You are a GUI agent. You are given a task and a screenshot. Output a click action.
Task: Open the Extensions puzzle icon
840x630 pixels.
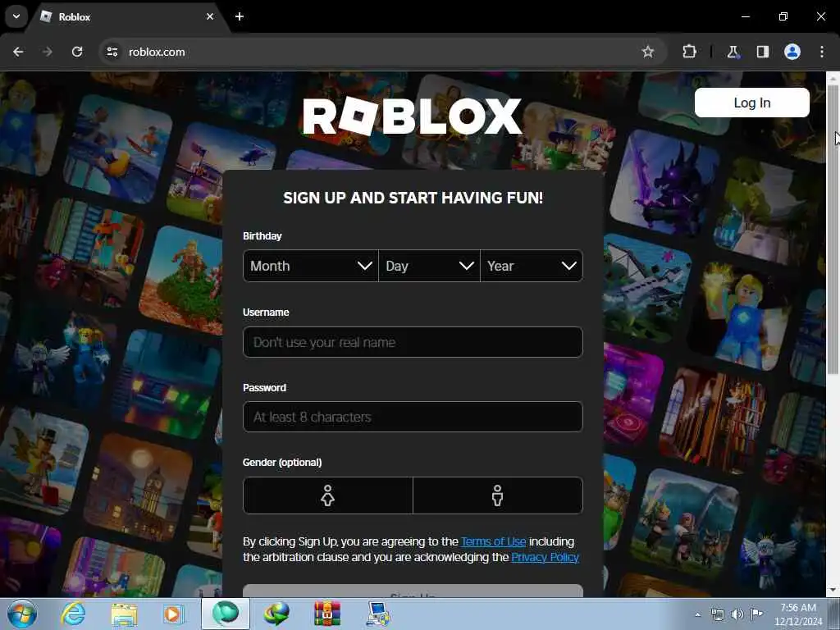coord(689,52)
